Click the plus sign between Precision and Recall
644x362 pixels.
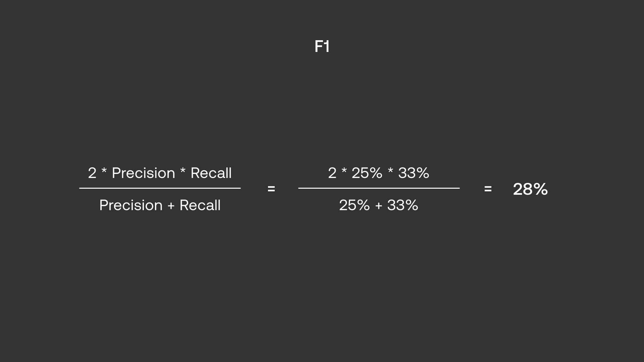(x=171, y=206)
